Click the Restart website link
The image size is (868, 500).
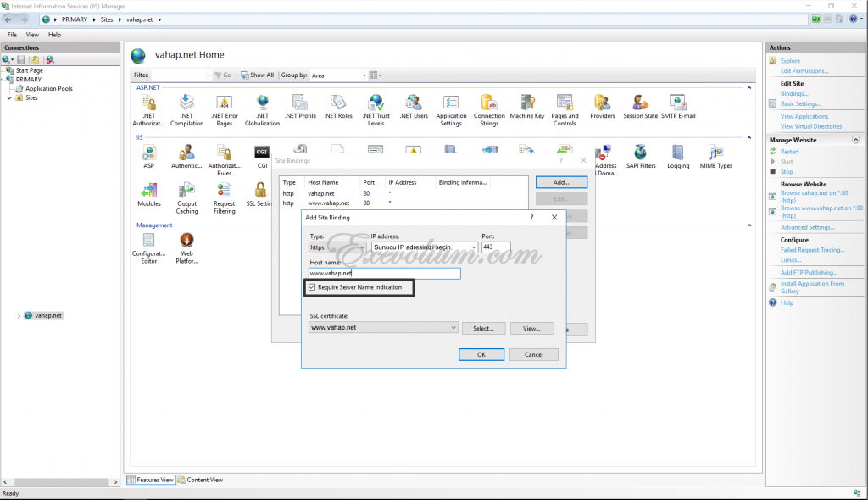[789, 152]
